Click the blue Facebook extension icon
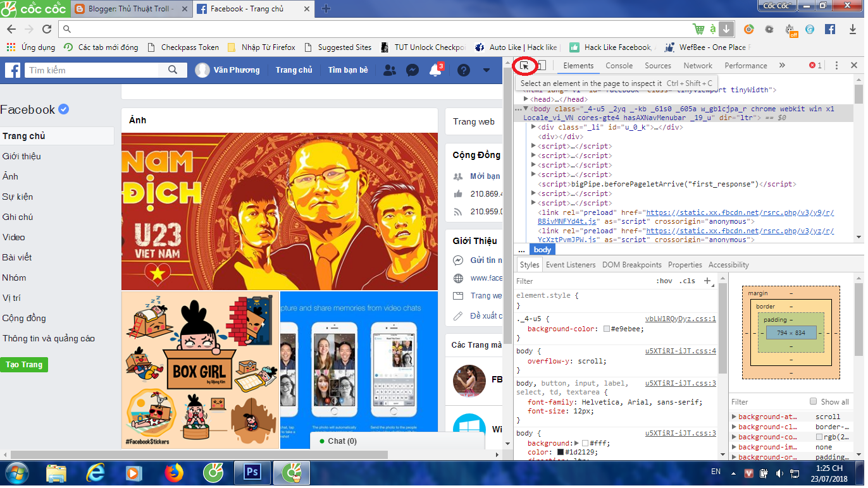The height and width of the screenshot is (488, 868). [830, 29]
